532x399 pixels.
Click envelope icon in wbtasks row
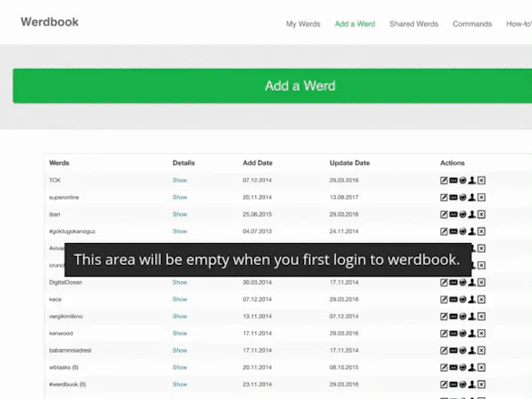453,367
